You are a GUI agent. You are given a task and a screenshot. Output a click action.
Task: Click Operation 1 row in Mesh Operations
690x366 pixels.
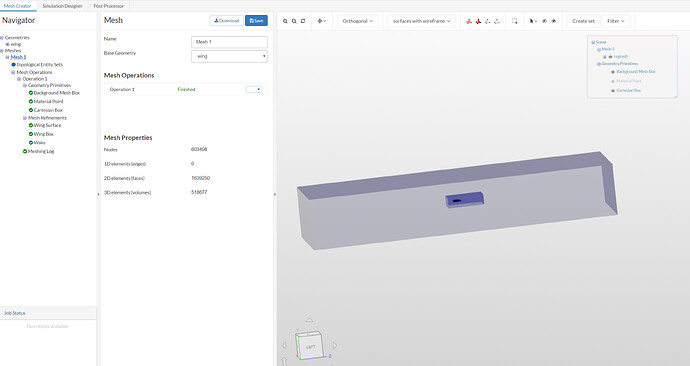(186, 89)
